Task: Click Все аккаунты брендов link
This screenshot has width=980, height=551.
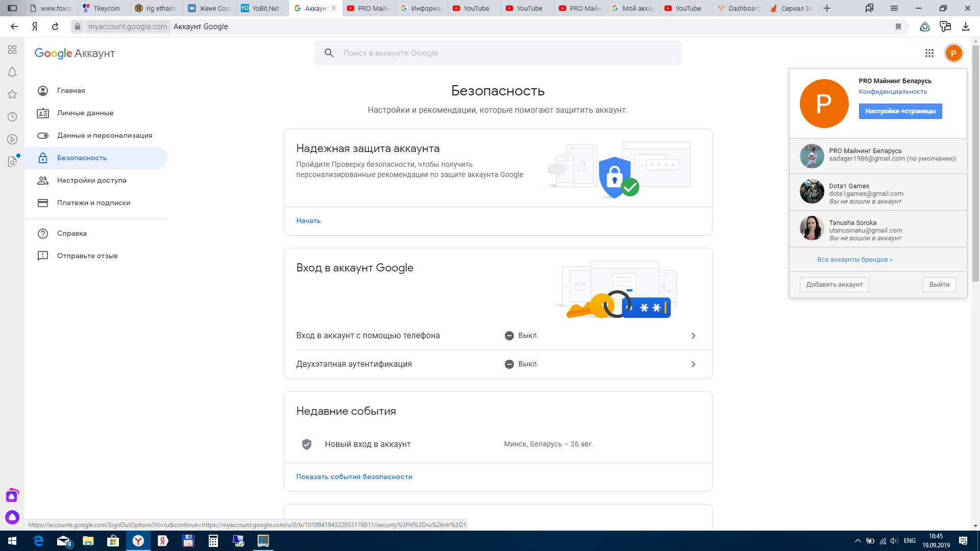Action: point(854,260)
